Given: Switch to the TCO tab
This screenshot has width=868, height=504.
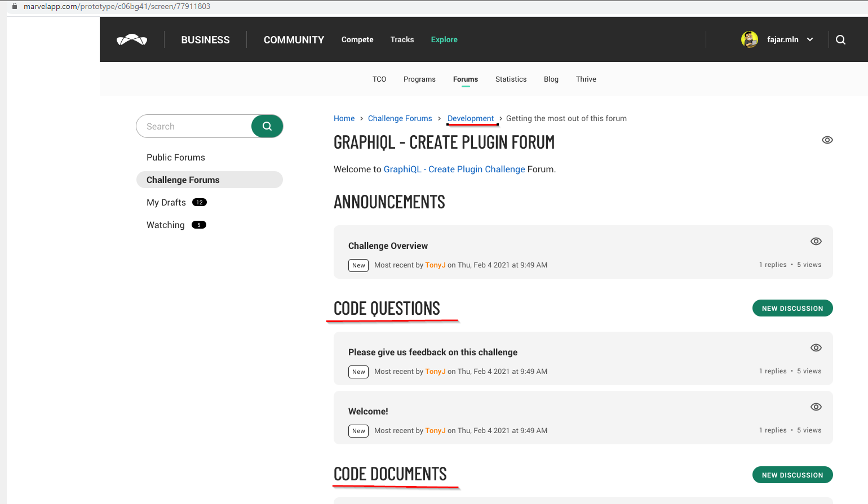Looking at the screenshot, I should pyautogui.click(x=379, y=79).
